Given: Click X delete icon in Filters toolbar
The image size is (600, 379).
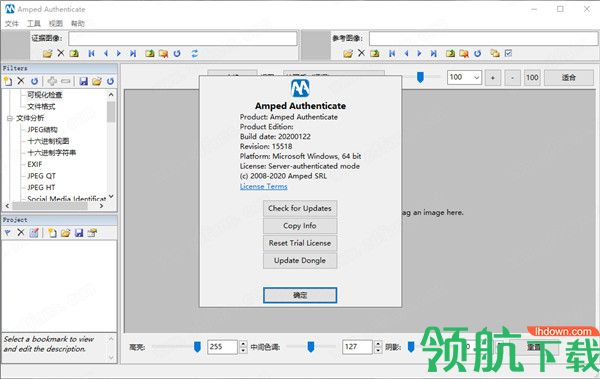Looking at the screenshot, I should 21,81.
